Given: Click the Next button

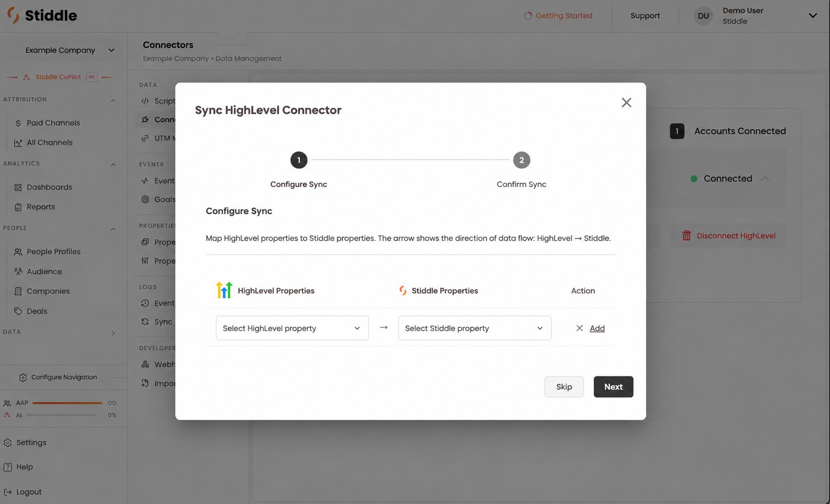Looking at the screenshot, I should tap(613, 387).
